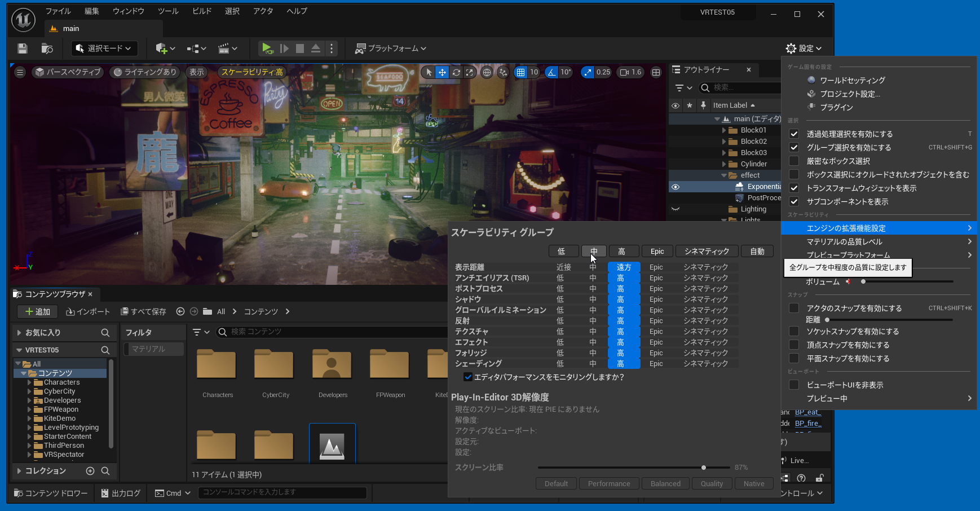Open the viewport hamburger options menu
Screen dimensions: 980x511
tap(20, 72)
